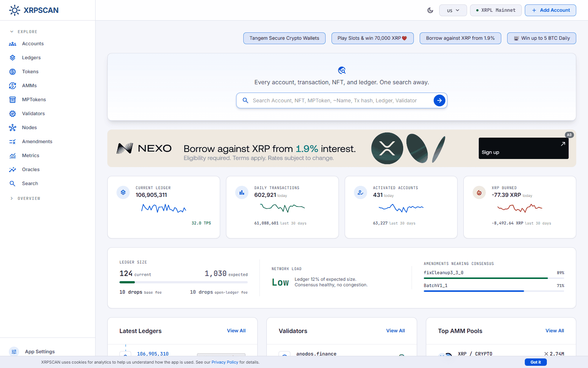Open Ledgers via its sidebar icon
Viewport: 588px width, 368px height.
click(x=12, y=58)
